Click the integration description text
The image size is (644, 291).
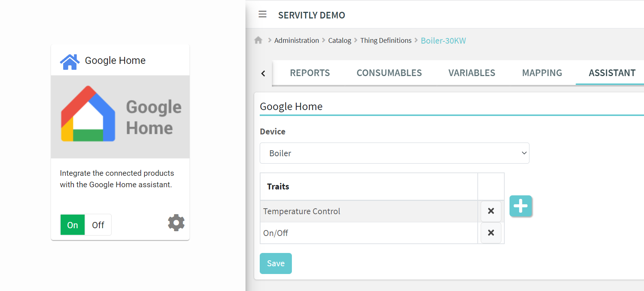click(117, 179)
